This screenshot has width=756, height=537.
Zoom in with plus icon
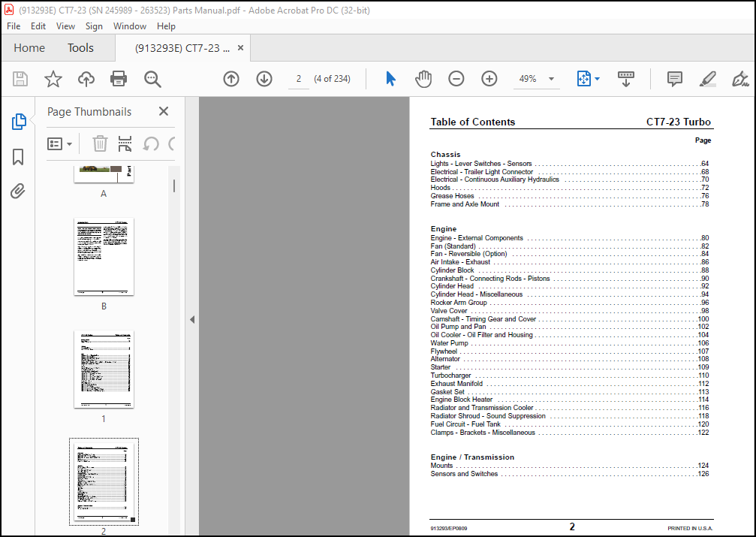(x=489, y=79)
